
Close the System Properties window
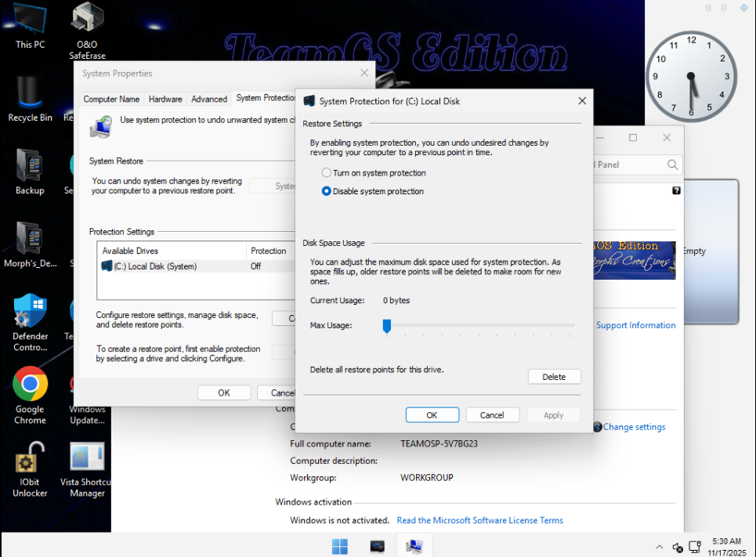pyautogui.click(x=364, y=73)
